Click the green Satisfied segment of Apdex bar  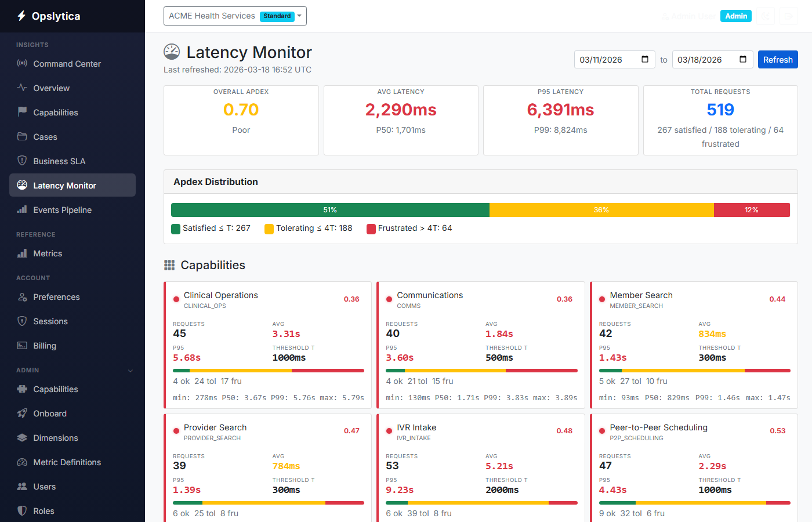click(329, 210)
